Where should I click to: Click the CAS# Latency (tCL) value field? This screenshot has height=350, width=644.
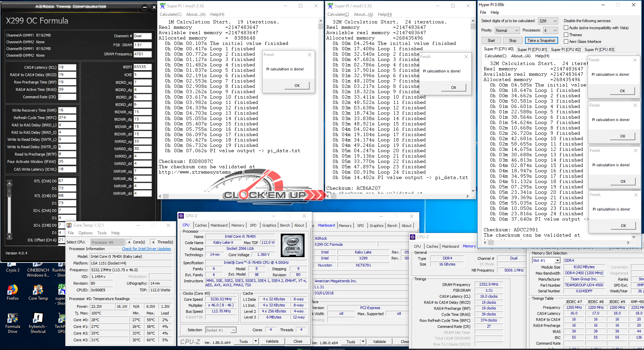(67, 67)
